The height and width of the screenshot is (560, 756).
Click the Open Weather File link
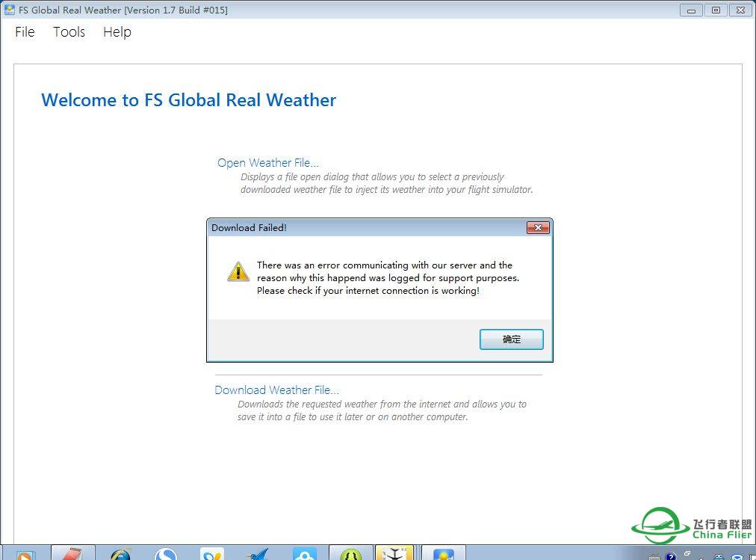[267, 162]
